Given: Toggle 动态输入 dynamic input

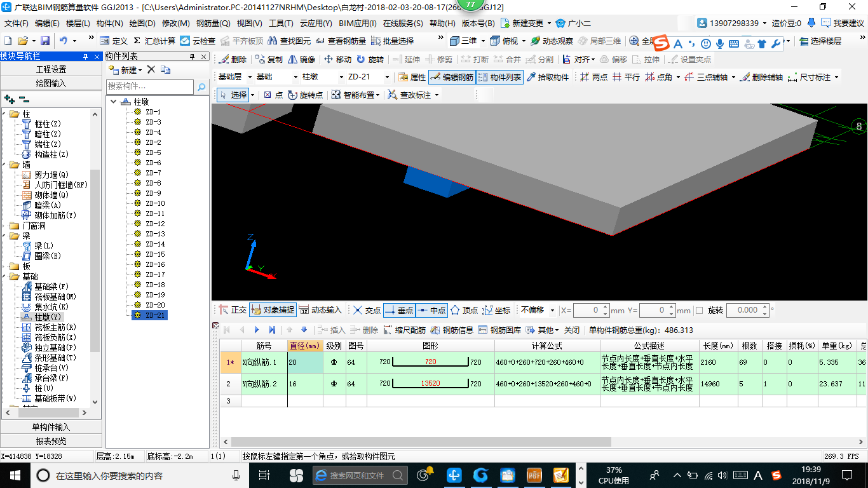Looking at the screenshot, I should [x=320, y=310].
